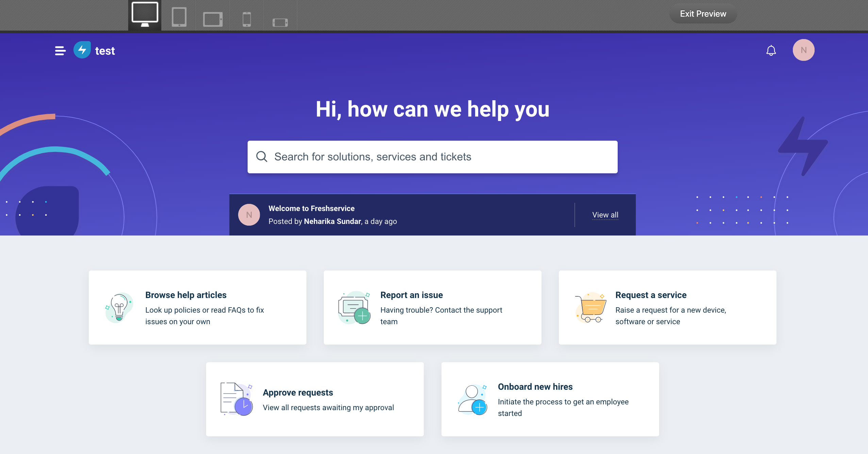Click the test portal name
868x454 pixels.
105,51
